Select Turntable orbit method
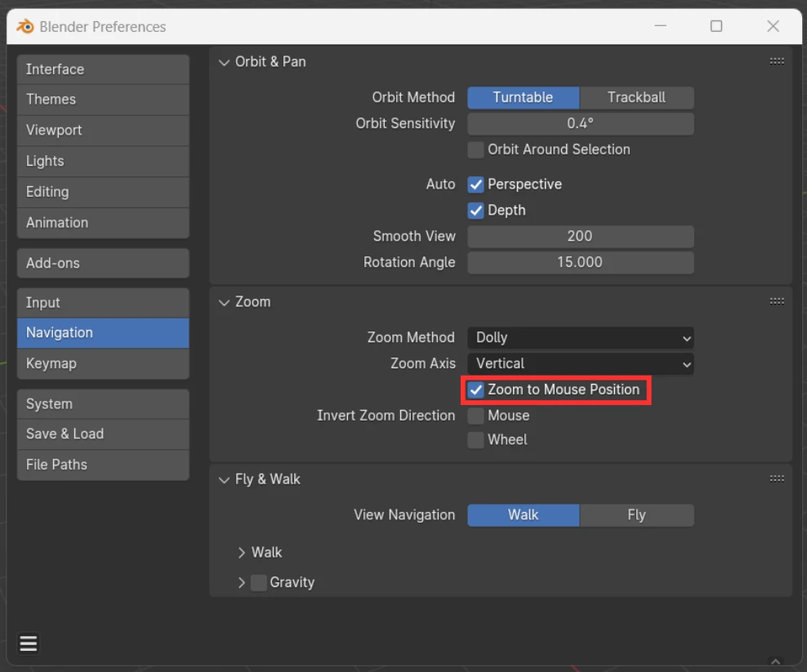This screenshot has height=672, width=807. click(523, 98)
